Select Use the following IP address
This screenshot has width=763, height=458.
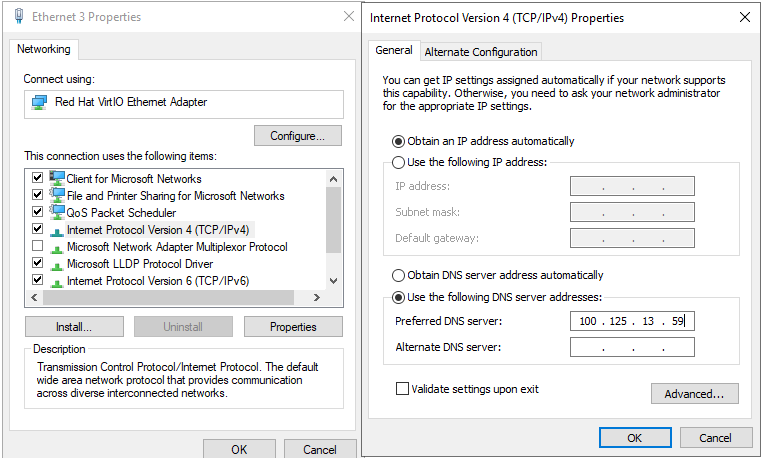pyautogui.click(x=399, y=162)
